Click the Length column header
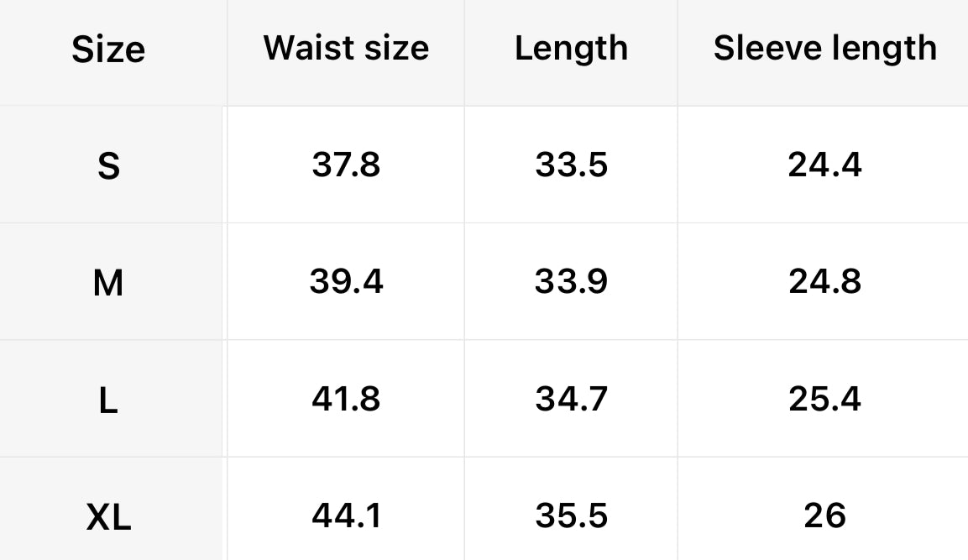968x560 pixels. point(571,48)
